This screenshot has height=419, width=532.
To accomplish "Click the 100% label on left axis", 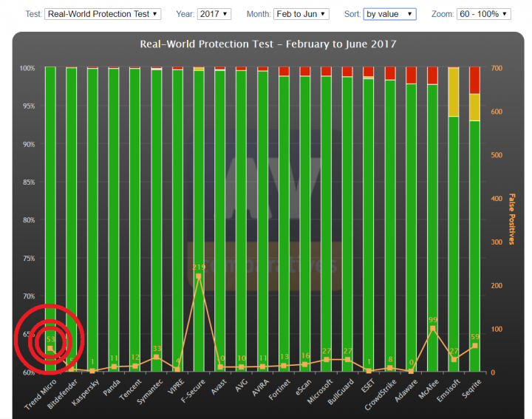I will coord(27,68).
